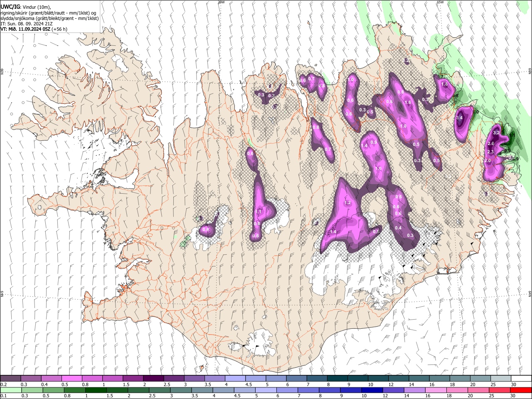
Task: Click the valid time 'VT: Mið. 11.09.2024 05Z'
Action: (x=25, y=29)
